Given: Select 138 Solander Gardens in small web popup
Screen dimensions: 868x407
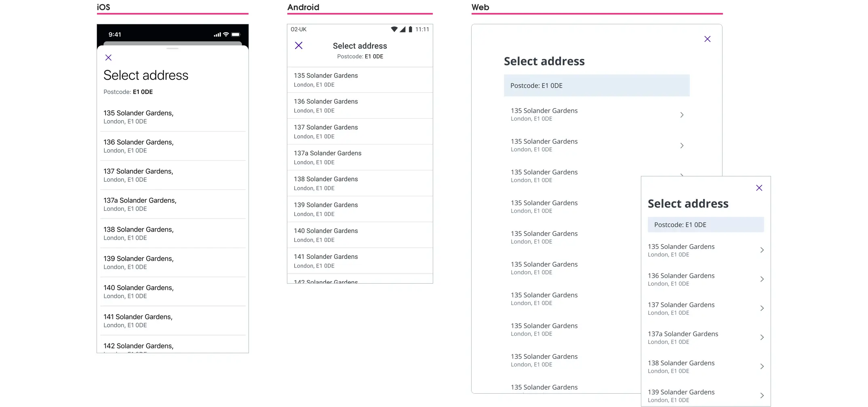Looking at the screenshot, I should click(681, 367).
